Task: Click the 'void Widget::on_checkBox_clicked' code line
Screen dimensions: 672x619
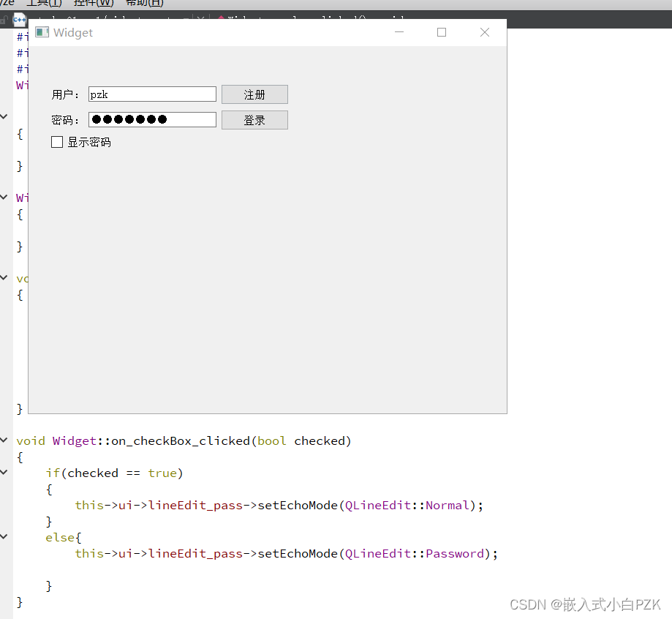Action: pyautogui.click(x=184, y=441)
